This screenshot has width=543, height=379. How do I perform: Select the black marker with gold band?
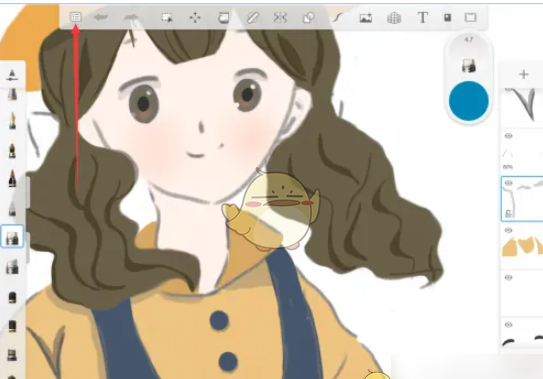tap(12, 178)
